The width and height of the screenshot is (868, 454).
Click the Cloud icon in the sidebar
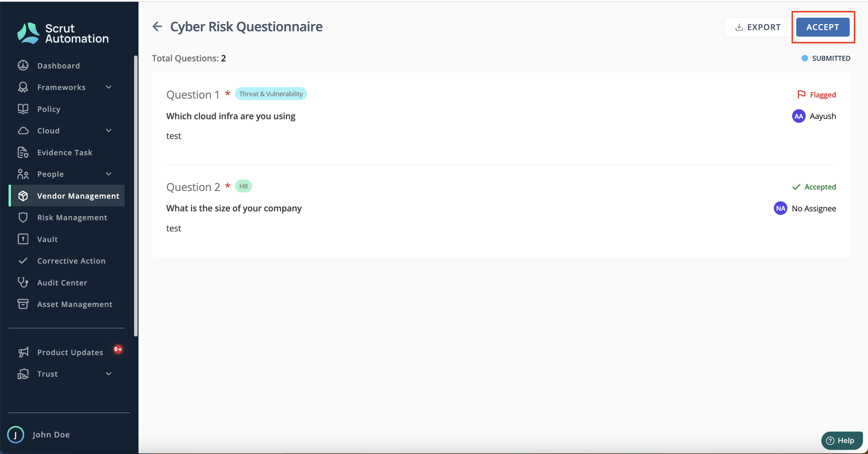tap(23, 131)
